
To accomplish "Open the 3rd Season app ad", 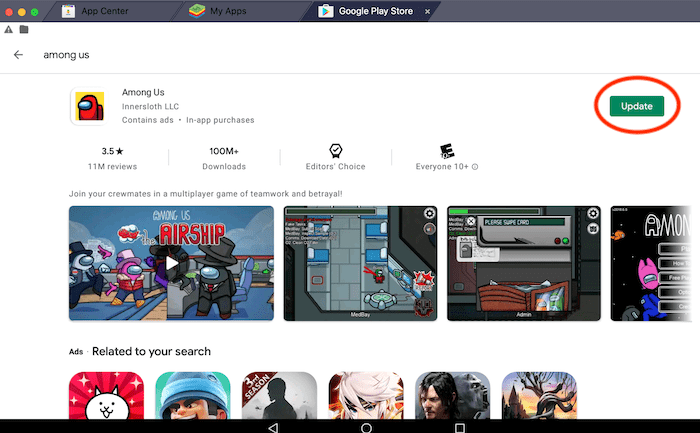I will coord(279,396).
